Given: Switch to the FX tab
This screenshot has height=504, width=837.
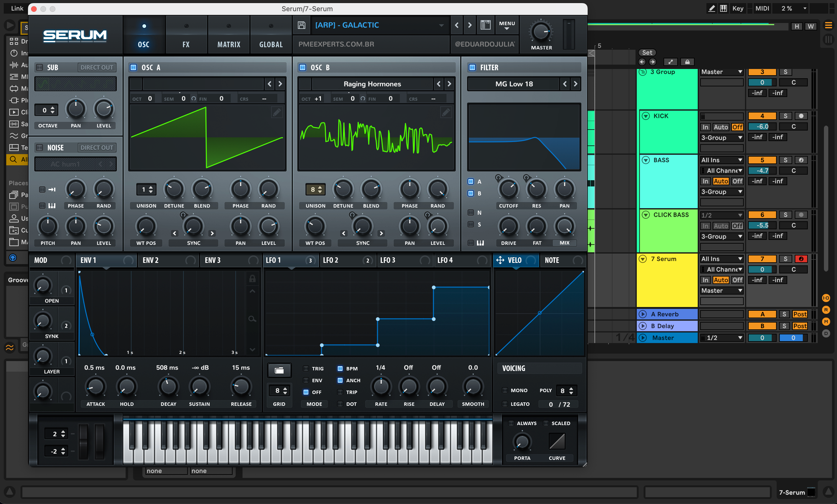Looking at the screenshot, I should 186,44.
